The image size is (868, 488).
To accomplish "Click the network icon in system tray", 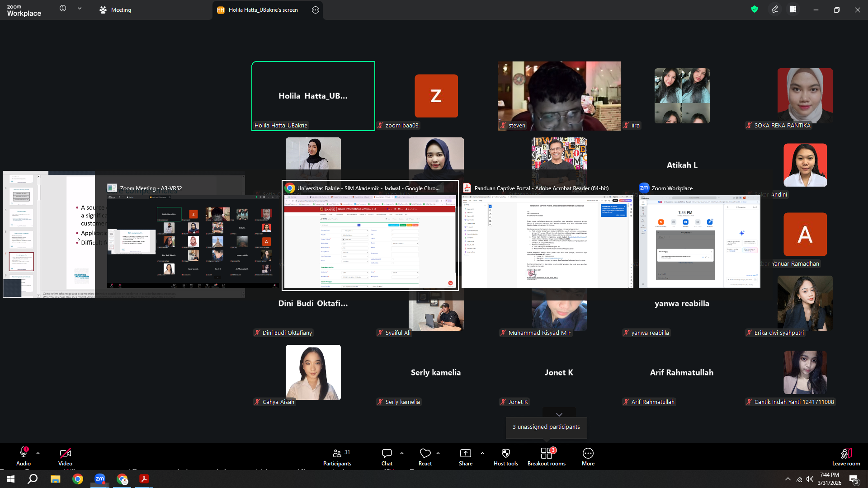I will [799, 479].
